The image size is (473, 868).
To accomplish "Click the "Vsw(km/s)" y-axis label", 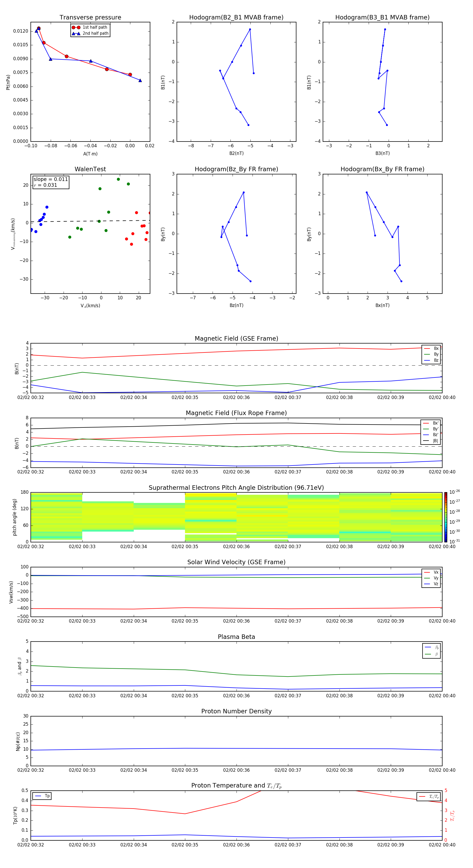I will pos(11,592).
